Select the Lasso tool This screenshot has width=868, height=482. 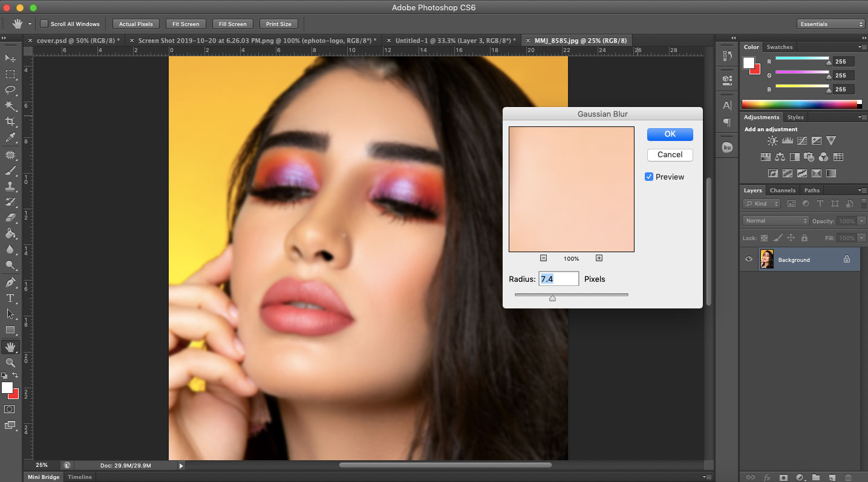(x=10, y=90)
